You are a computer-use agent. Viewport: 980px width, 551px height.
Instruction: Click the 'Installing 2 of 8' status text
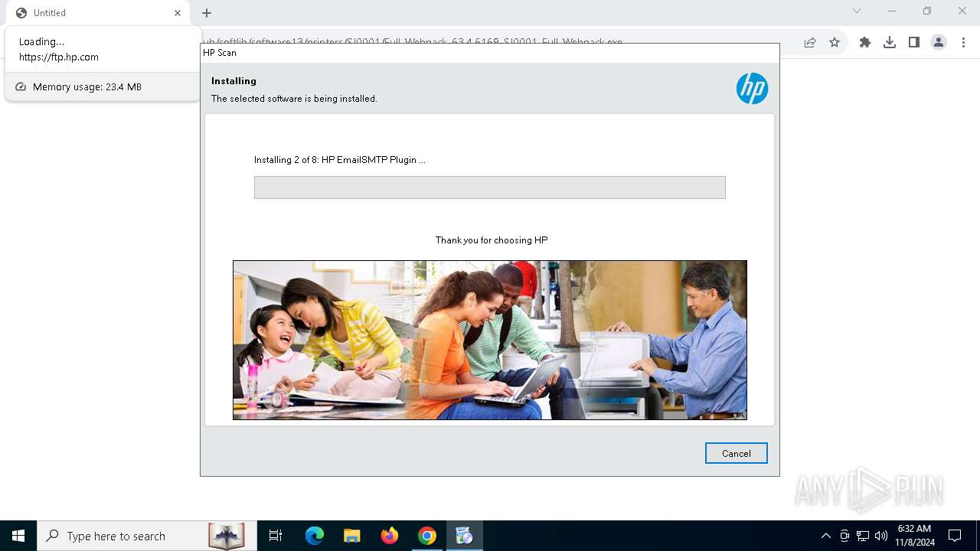[339, 160]
